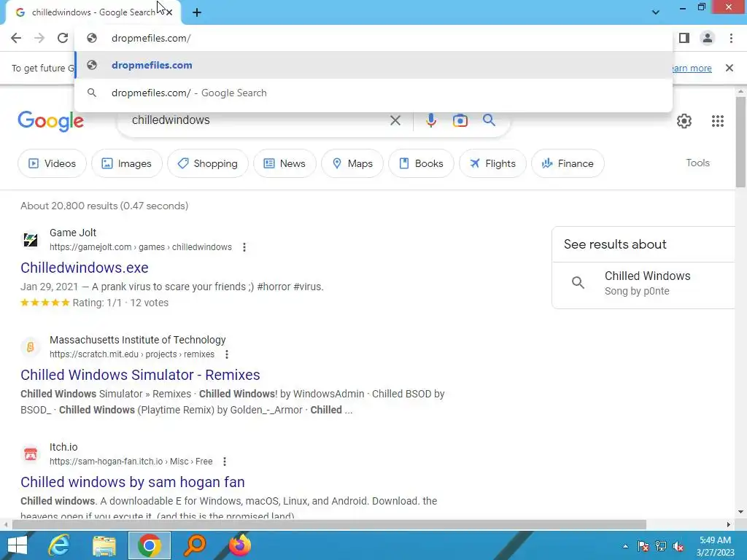Open the Chrome profile avatar

pos(708,38)
